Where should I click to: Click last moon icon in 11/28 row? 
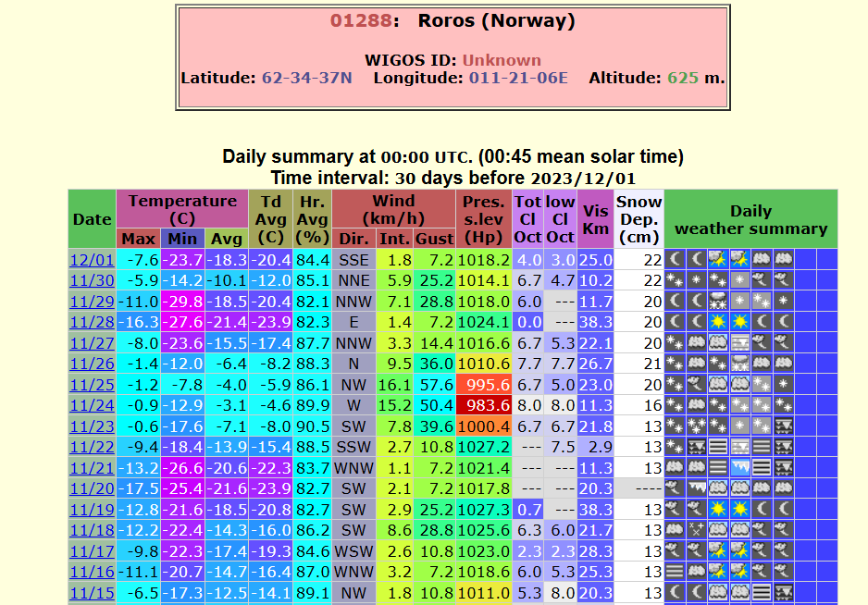(x=783, y=322)
